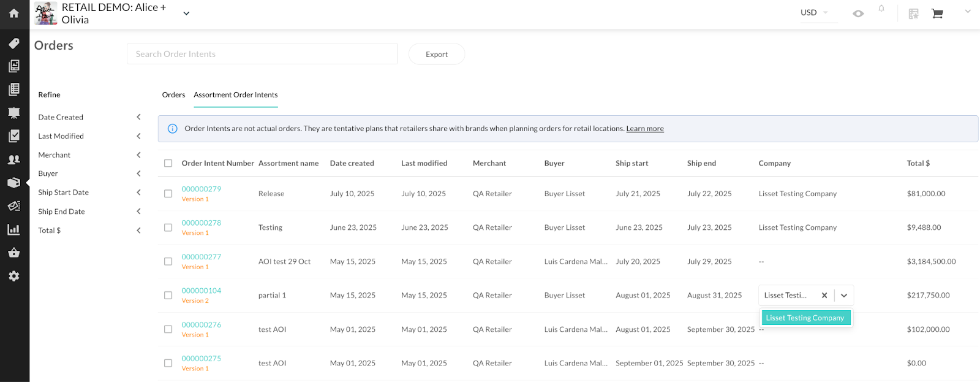Click the Home icon in sidebar
Viewport: 980px width, 382px height.
(13, 13)
